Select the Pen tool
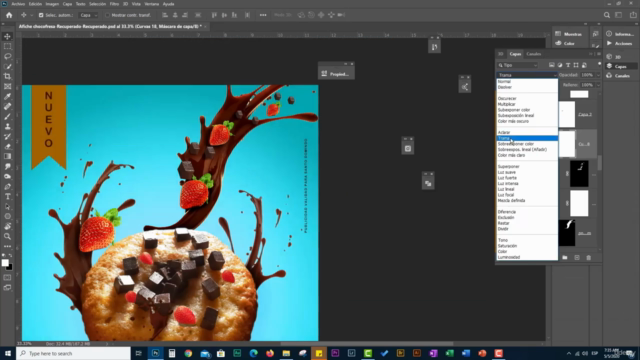 7,187
